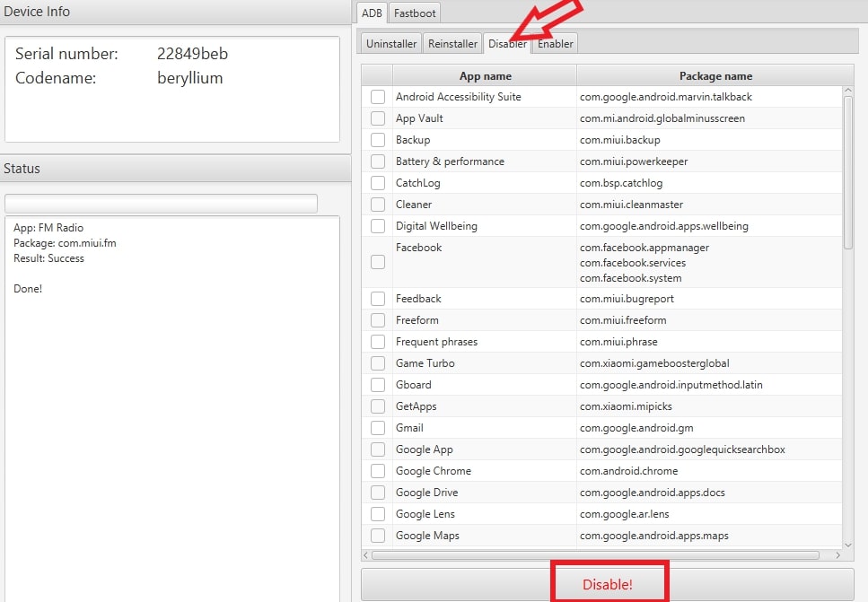868x602 pixels.
Task: Click com.google.android.apps.maps package cell
Action: pyautogui.click(x=709, y=536)
